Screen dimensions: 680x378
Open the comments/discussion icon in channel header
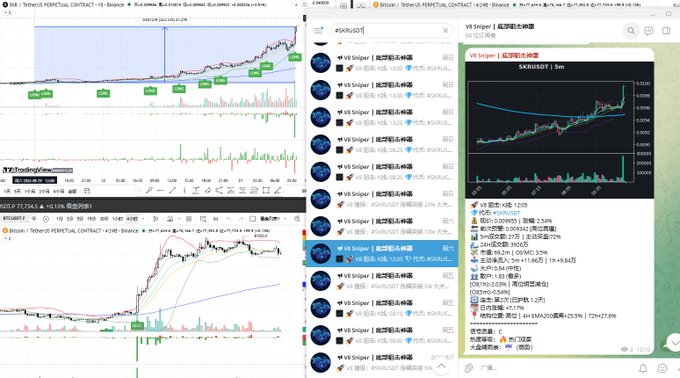coord(649,31)
